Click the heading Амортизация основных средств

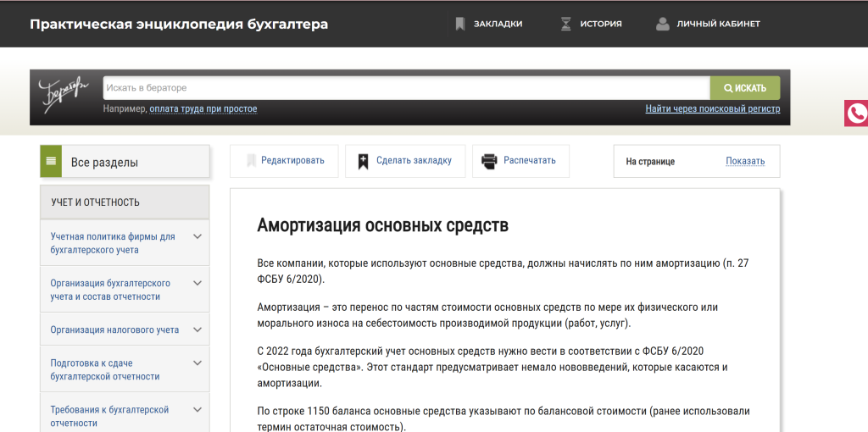(x=382, y=225)
